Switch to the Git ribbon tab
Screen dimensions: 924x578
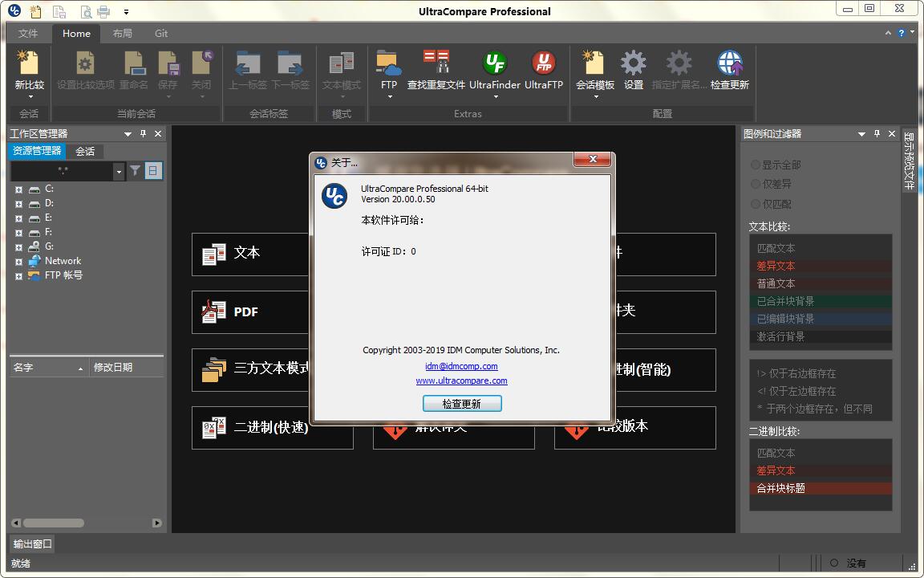pos(161,33)
